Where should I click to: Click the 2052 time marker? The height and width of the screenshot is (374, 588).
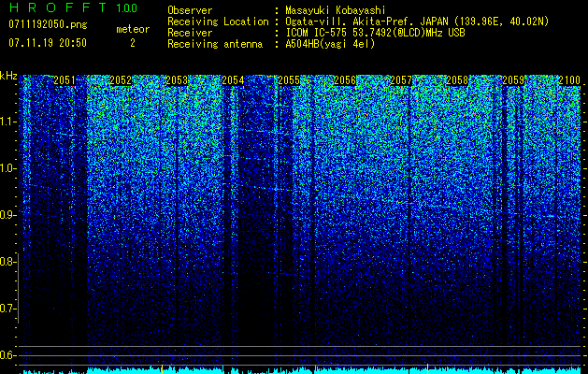tap(121, 80)
